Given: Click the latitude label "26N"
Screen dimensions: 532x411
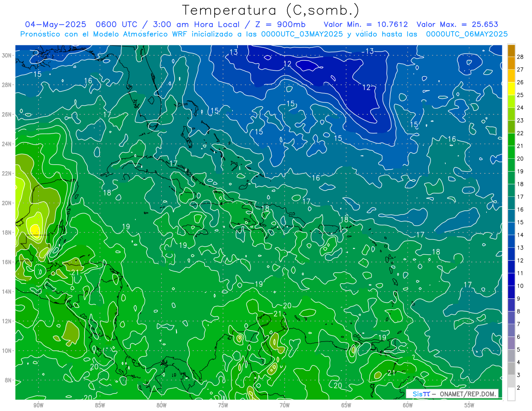Looking at the screenshot, I should [x=6, y=114].
